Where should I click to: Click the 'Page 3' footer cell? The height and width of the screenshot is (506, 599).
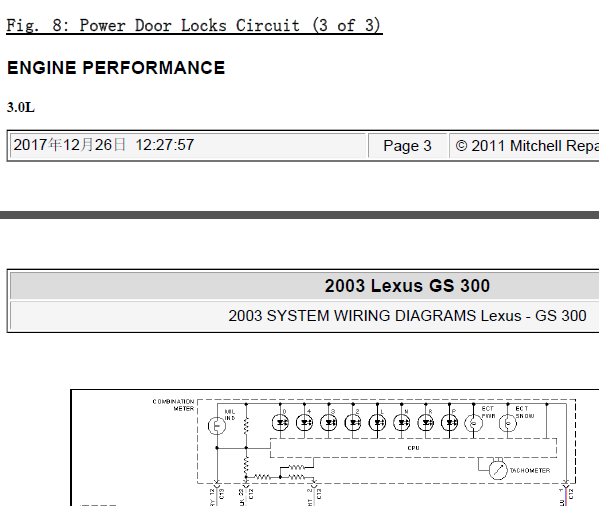point(407,146)
